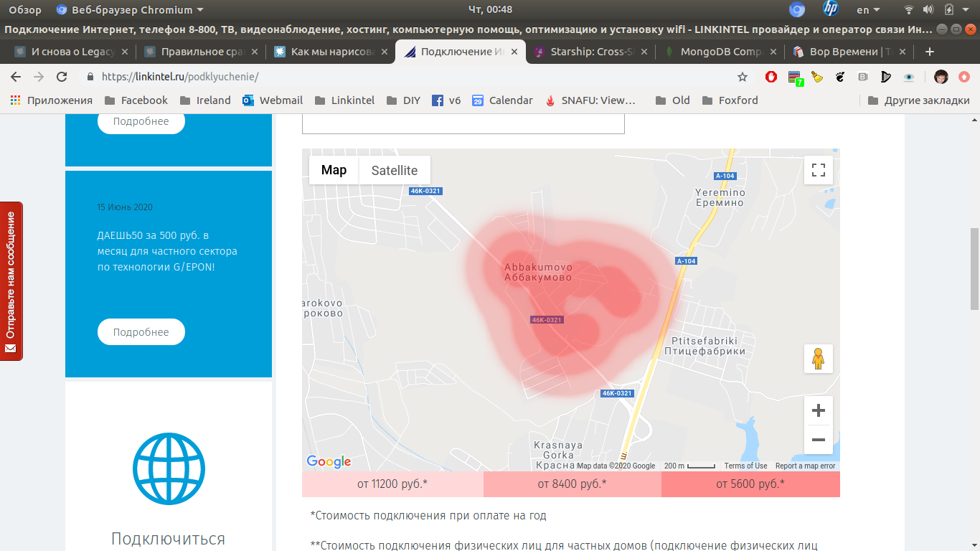Viewport: 980px width, 551px height.
Task: Go back using the browser back arrow
Action: click(16, 77)
